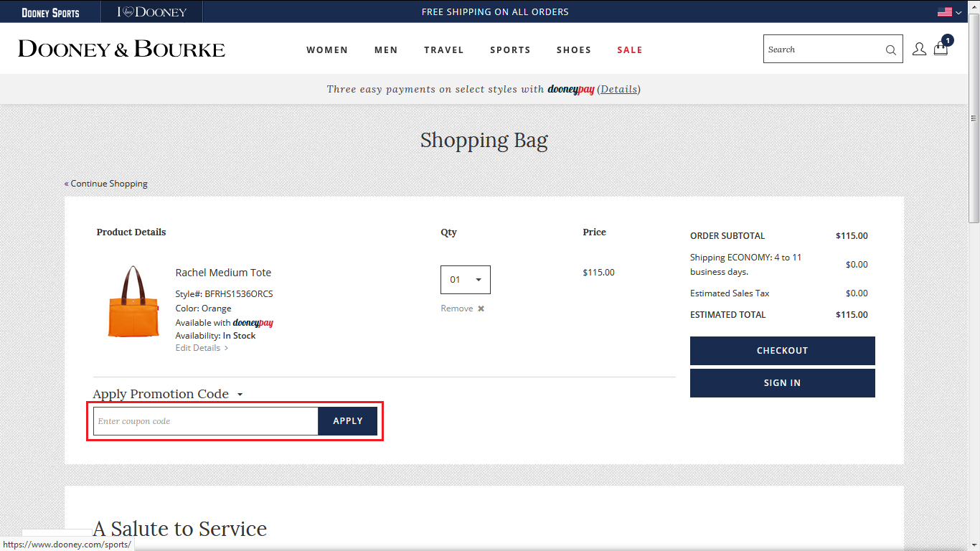This screenshot has height=551, width=980.
Task: Click the coupon code input field
Action: (206, 421)
